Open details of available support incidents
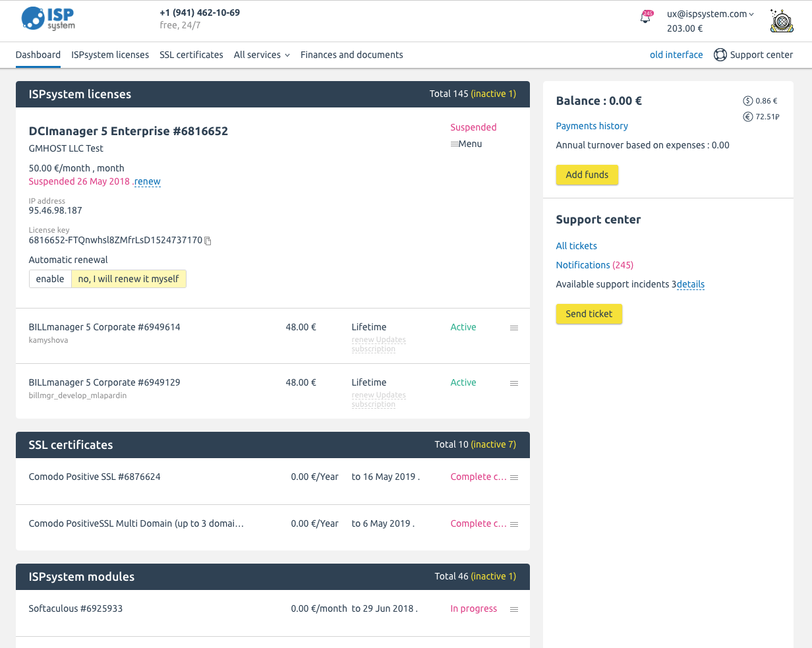The width and height of the screenshot is (812, 648). pyautogui.click(x=691, y=285)
